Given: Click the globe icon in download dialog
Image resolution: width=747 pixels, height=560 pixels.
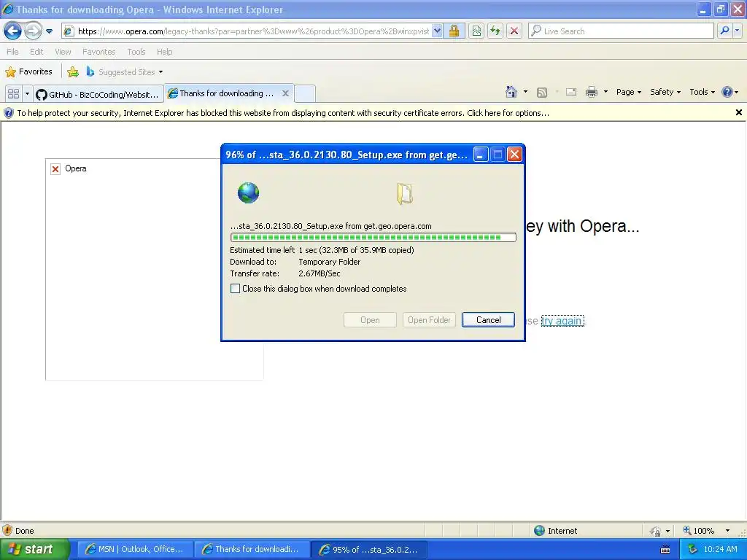Looking at the screenshot, I should [x=248, y=192].
